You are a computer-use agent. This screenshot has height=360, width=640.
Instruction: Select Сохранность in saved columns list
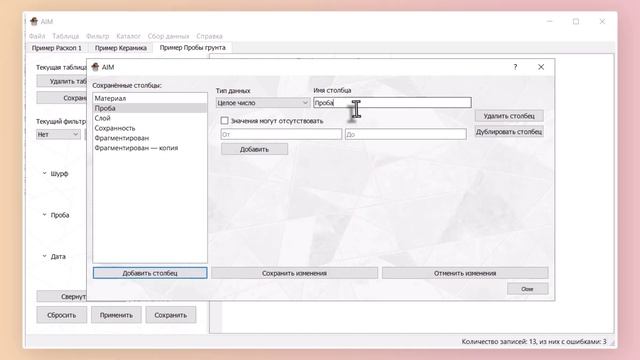150,128
